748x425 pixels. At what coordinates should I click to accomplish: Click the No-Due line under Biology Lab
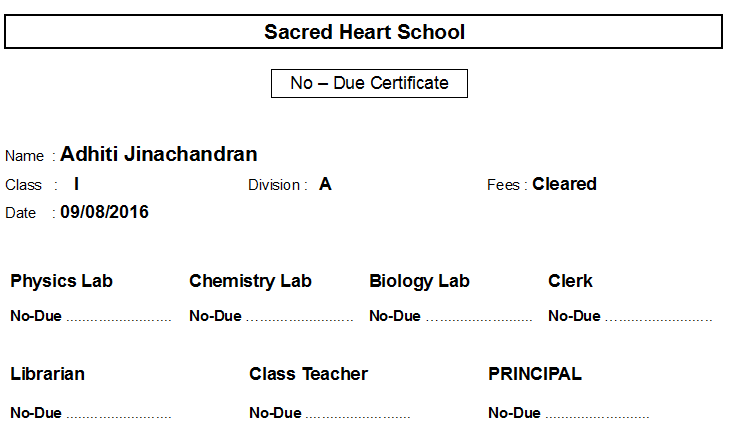[x=450, y=317]
